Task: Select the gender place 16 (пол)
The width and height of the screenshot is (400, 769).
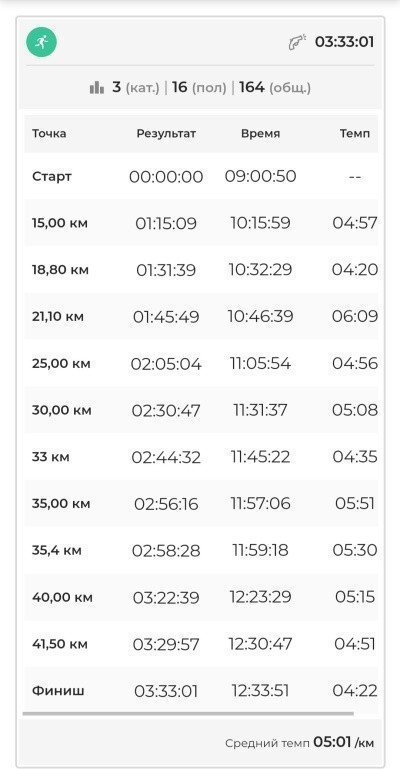Action: (x=199, y=88)
